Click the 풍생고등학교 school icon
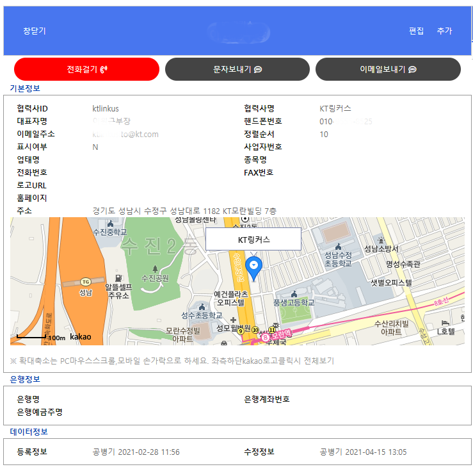This screenshot has height=476, width=473. click(294, 294)
